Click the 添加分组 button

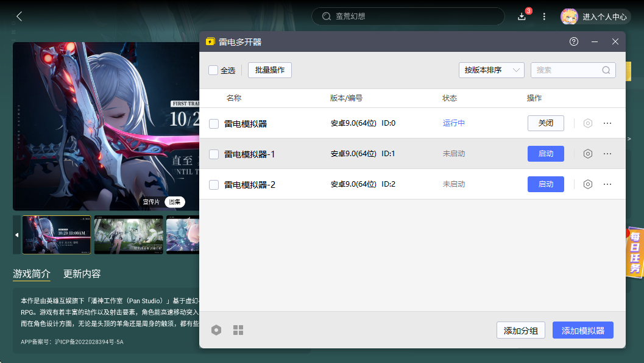[521, 330]
